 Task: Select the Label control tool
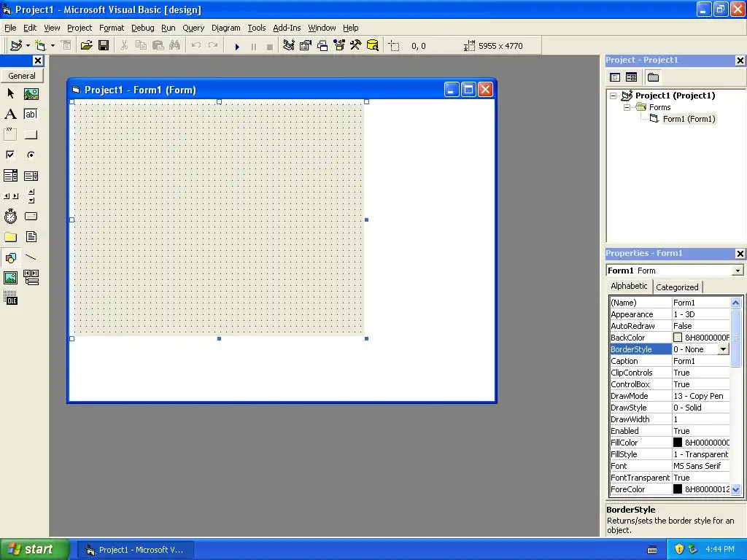click(x=10, y=114)
